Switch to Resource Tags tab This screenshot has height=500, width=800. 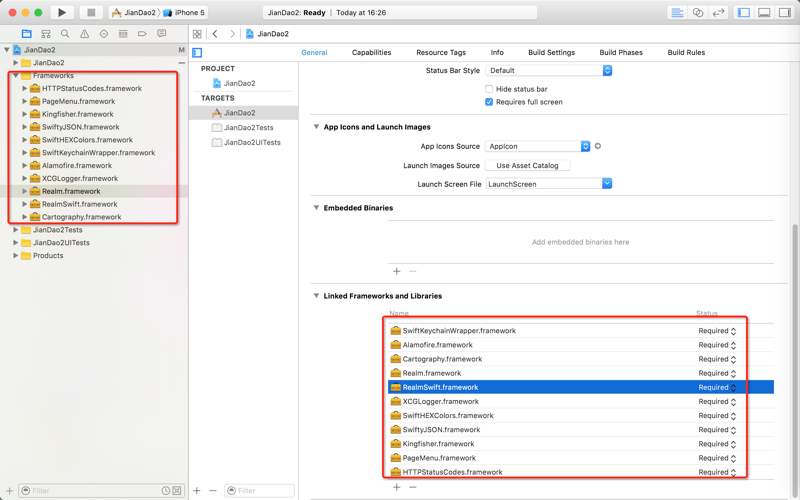pos(441,53)
